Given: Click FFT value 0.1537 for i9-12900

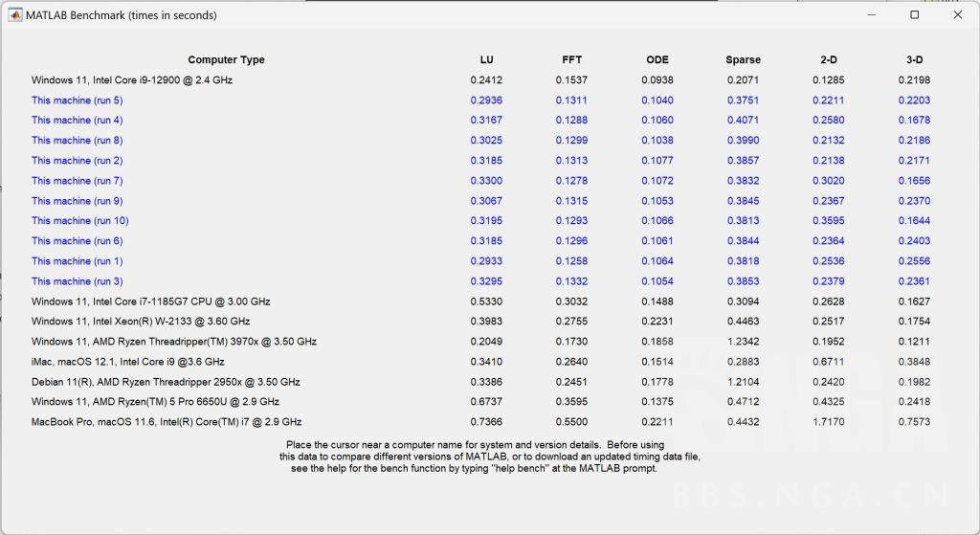Looking at the screenshot, I should coord(572,80).
